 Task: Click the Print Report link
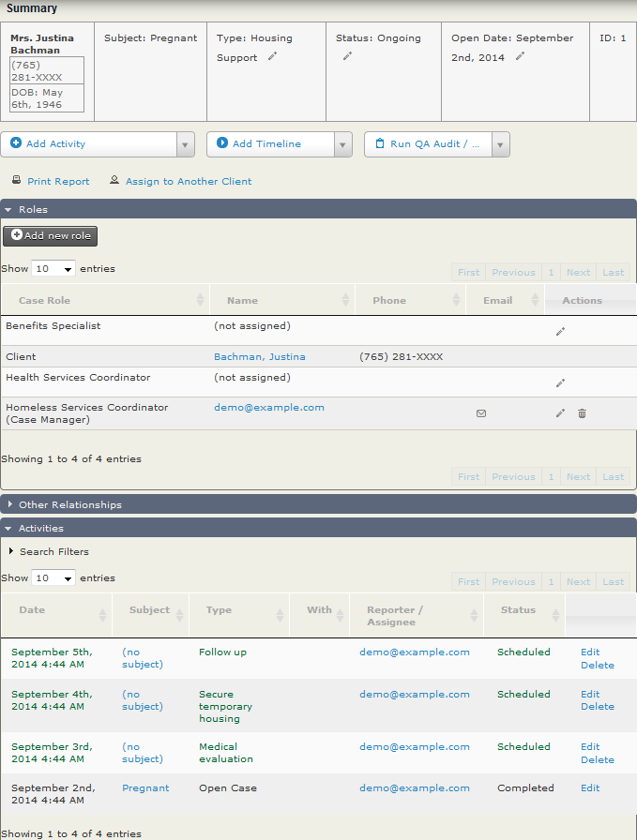point(58,182)
